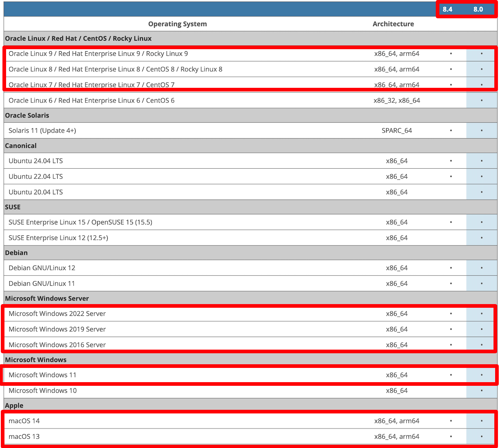This screenshot has height=448, width=500.
Task: Select the Oracle Linux 7 / CentOS 7 row
Action: pos(250,85)
